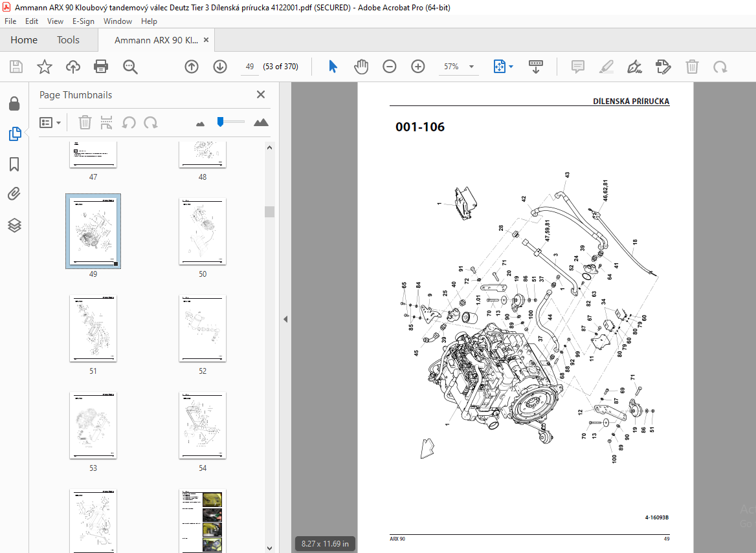
Task: Go to previous page arrow
Action: tap(192, 67)
